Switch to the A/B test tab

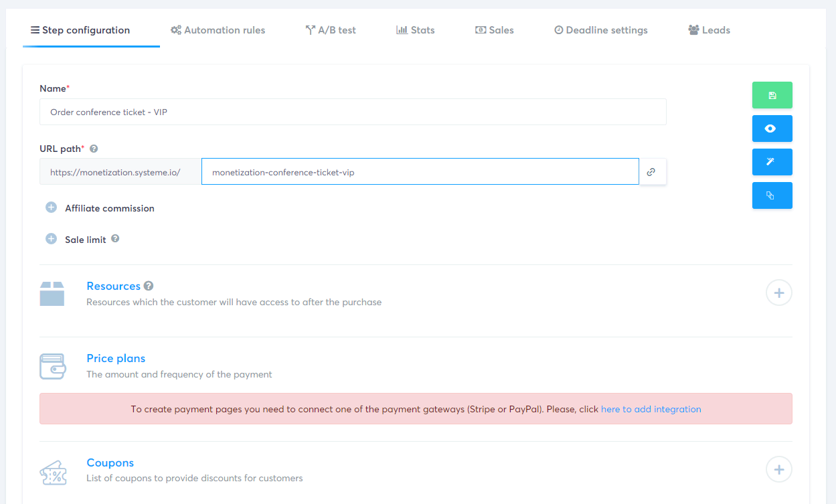331,30
